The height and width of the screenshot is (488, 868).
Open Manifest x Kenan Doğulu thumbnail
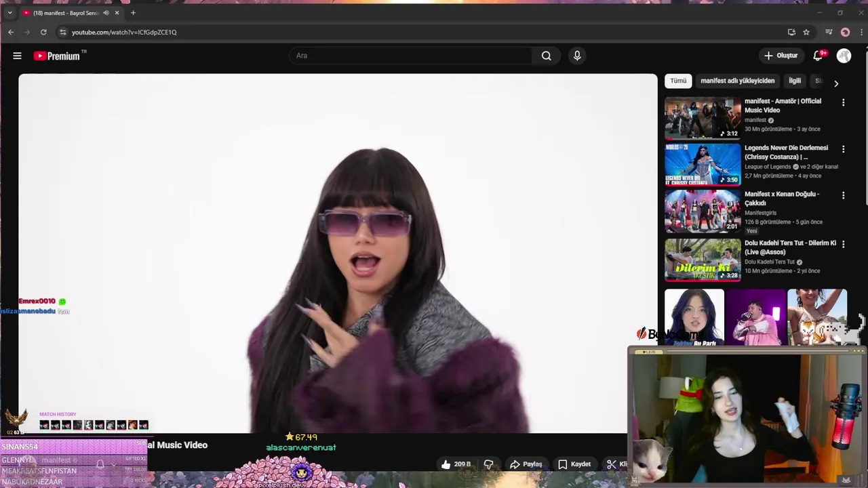703,211
